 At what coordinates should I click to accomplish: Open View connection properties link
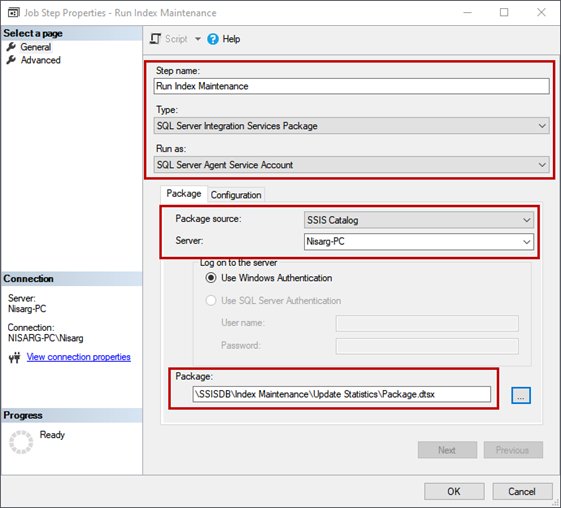click(x=78, y=357)
